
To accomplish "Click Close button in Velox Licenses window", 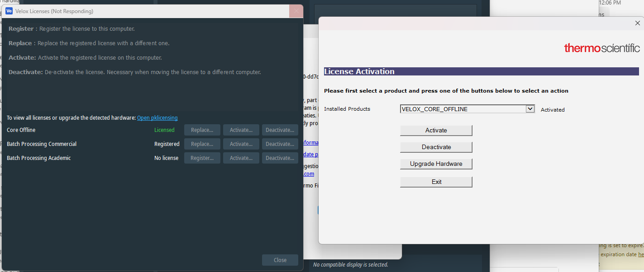I will 280,260.
